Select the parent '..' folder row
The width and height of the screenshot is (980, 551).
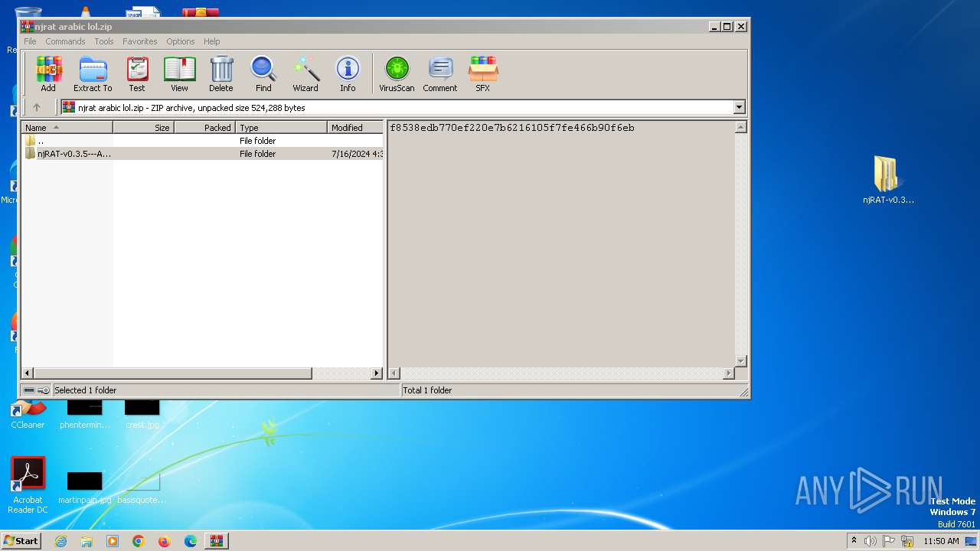[x=203, y=141]
